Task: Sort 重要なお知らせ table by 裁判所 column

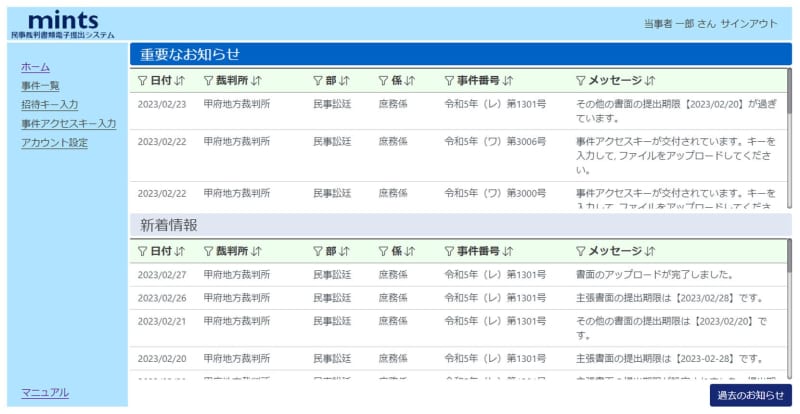Action: (x=257, y=81)
